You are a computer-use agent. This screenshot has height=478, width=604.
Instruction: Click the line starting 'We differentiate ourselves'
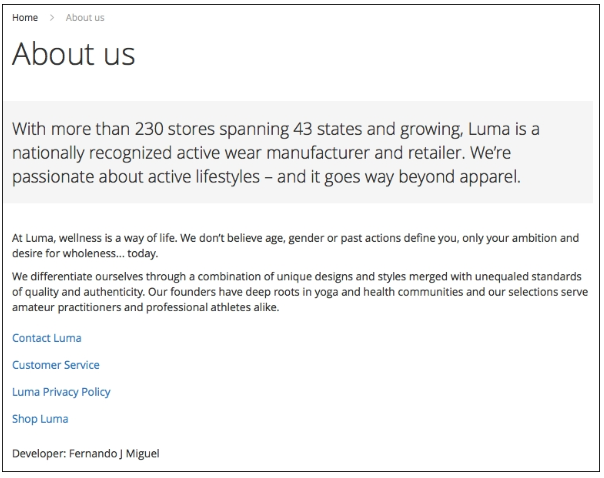pos(296,277)
